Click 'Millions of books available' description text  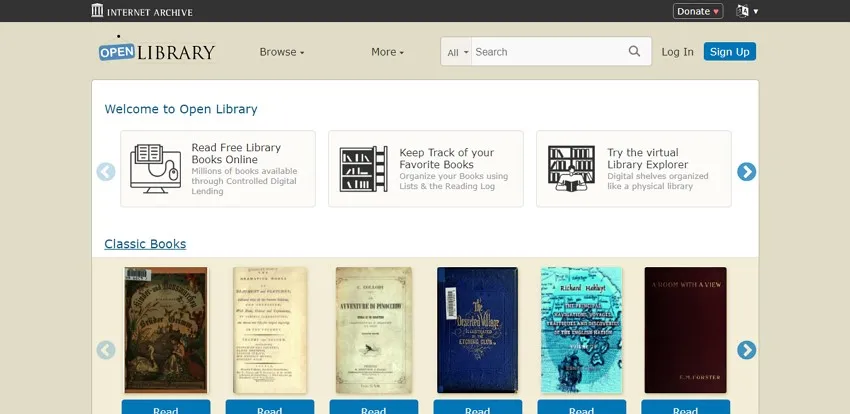point(244,181)
